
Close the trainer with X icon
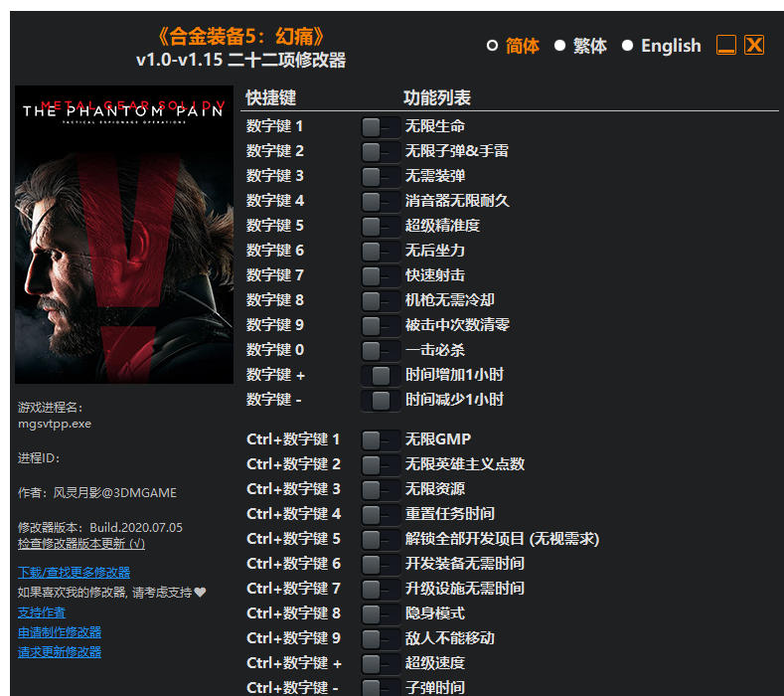pos(754,45)
